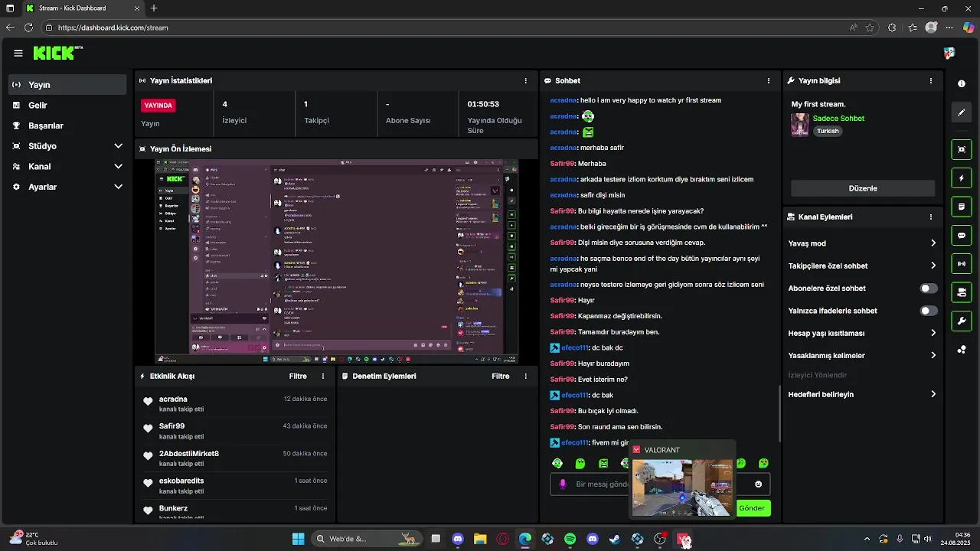Open Yasaklanmış kelimeler arrow

coord(933,355)
